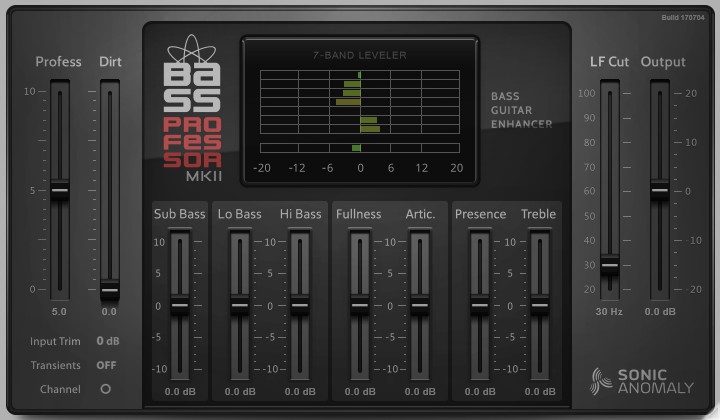Screen dimensions: 720x420
Task: Click the Lo Bass fader handle
Action: pos(240,306)
